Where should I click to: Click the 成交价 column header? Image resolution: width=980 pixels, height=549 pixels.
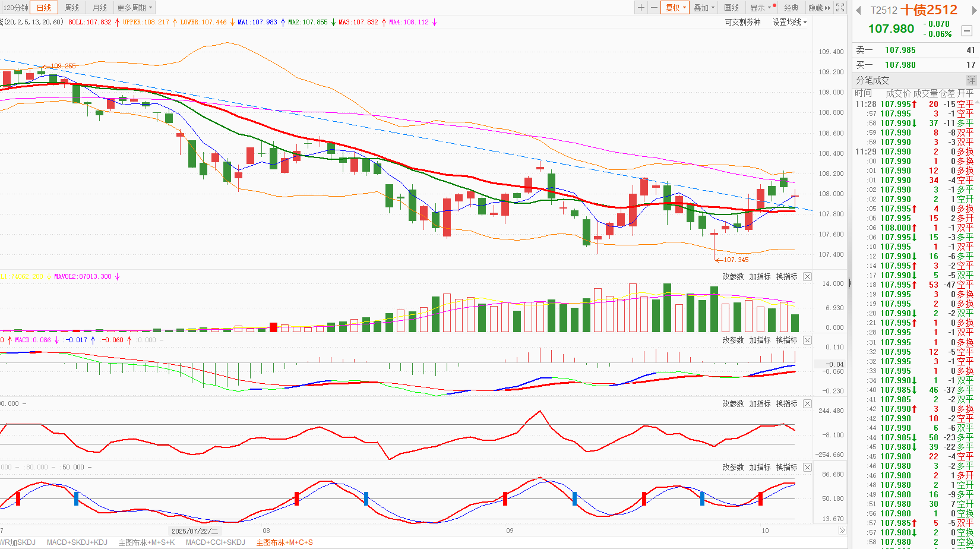pyautogui.click(x=897, y=93)
